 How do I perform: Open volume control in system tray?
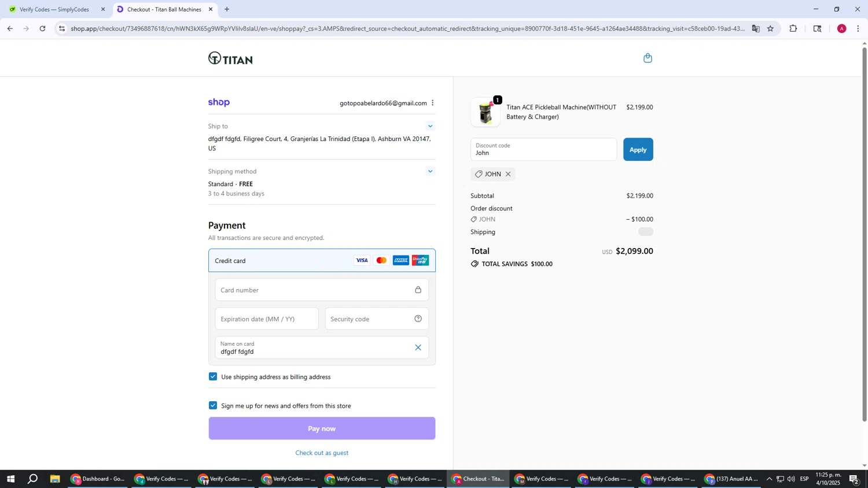(x=791, y=479)
